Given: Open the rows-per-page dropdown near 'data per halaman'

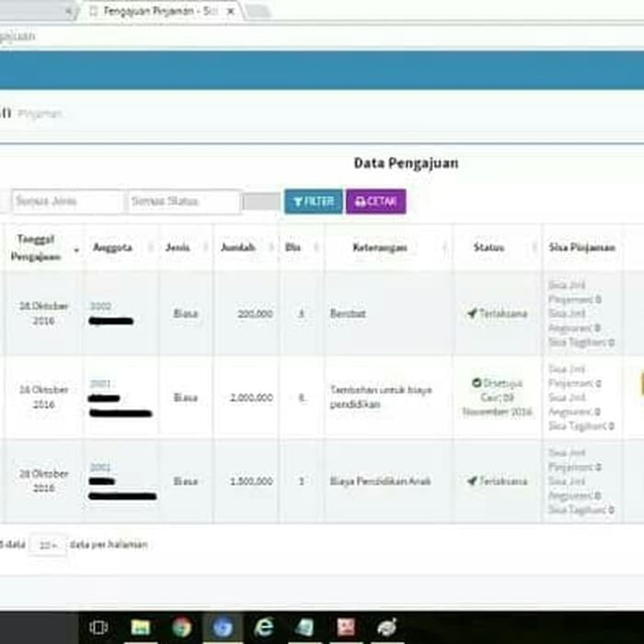Looking at the screenshot, I should coord(48,545).
